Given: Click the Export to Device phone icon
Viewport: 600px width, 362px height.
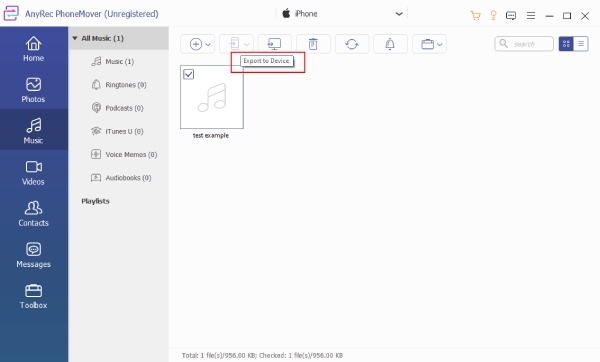Looking at the screenshot, I should pyautogui.click(x=234, y=44).
